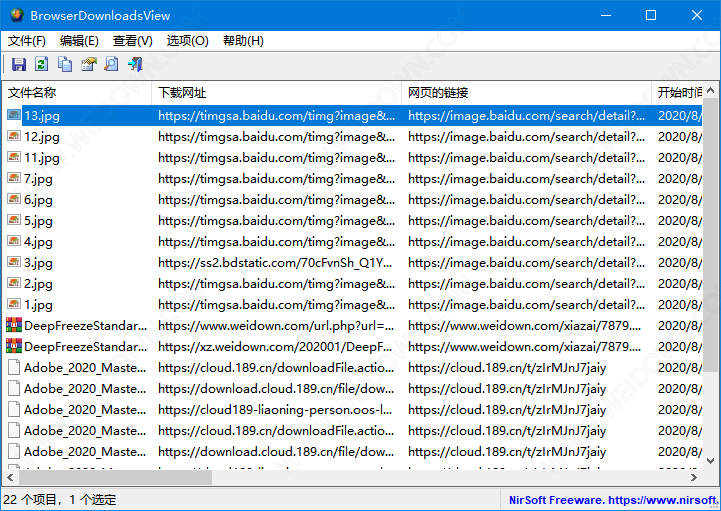This screenshot has width=721, height=511.
Task: Select the 13.jpg file row
Action: (x=353, y=115)
